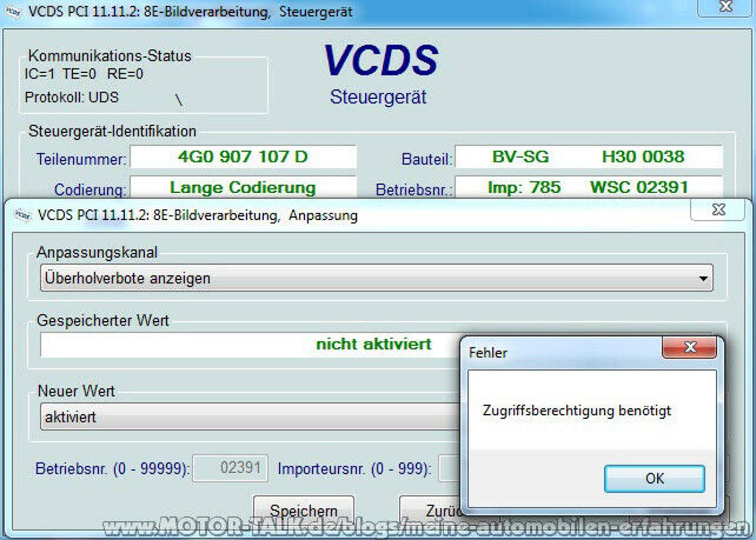Click the Zugriffsberechtigung benötigt message
Screen dimensions: 756x540
576,411
